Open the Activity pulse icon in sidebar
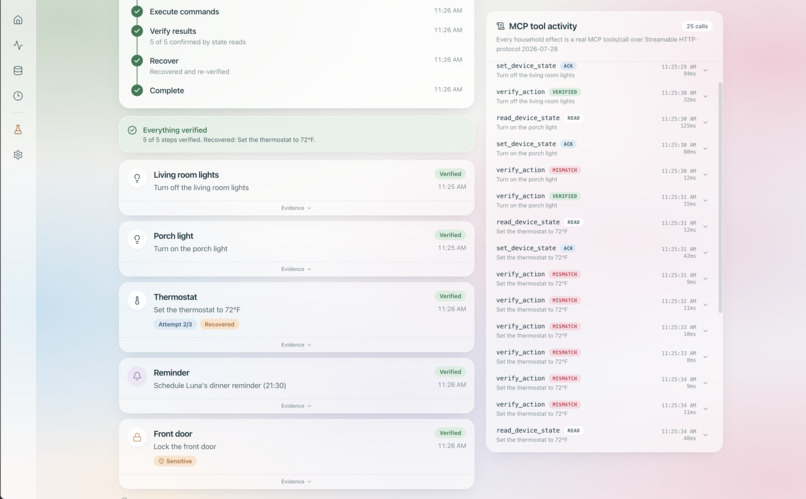806x499 pixels. click(18, 45)
